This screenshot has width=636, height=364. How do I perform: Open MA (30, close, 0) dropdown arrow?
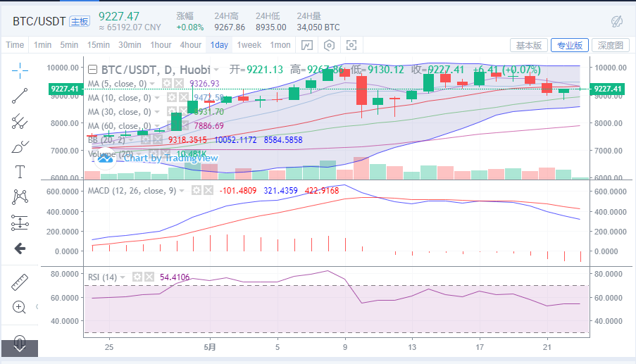[x=157, y=112]
